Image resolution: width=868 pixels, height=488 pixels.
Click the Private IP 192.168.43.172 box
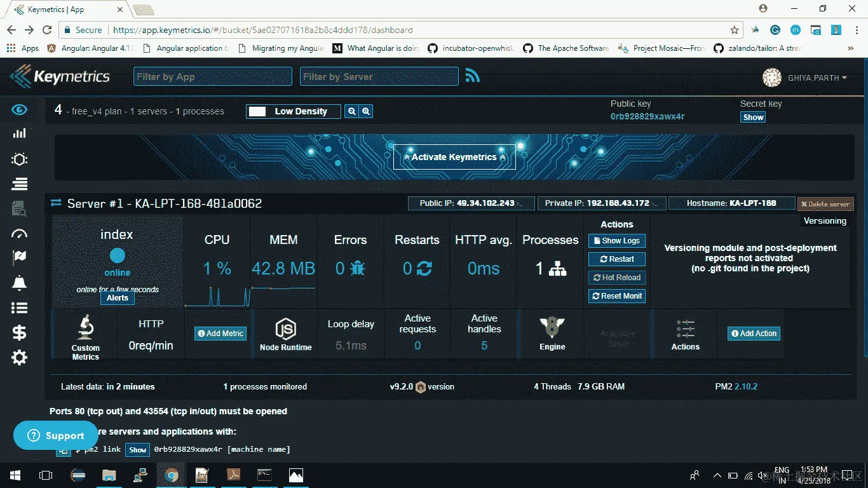[x=602, y=203]
